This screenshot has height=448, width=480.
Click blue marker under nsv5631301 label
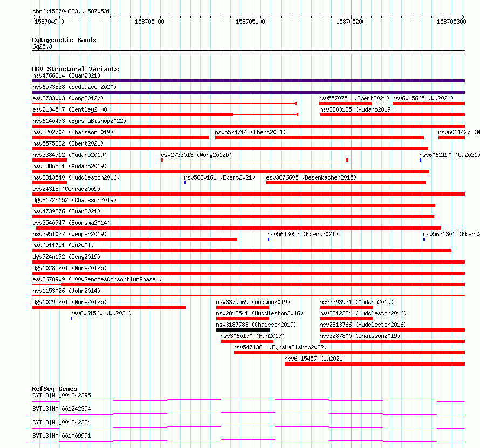coord(424,239)
